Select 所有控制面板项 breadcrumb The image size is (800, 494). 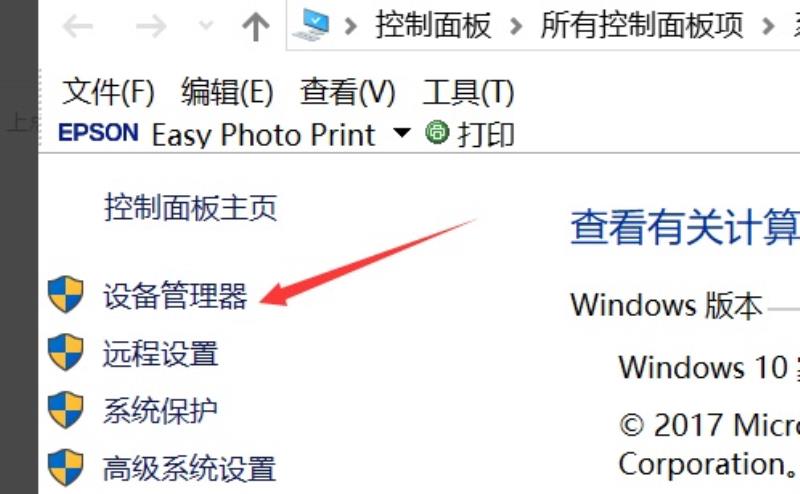[x=642, y=26]
